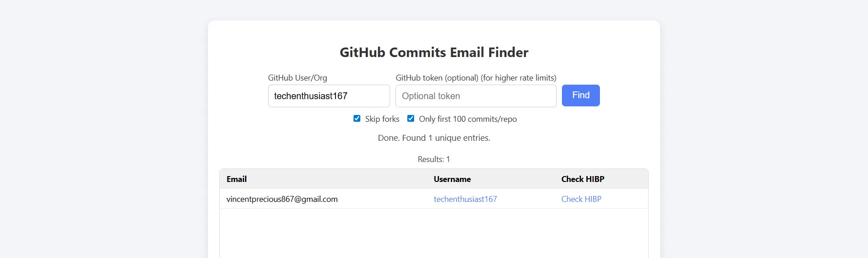Click the Username column header

[x=452, y=179]
